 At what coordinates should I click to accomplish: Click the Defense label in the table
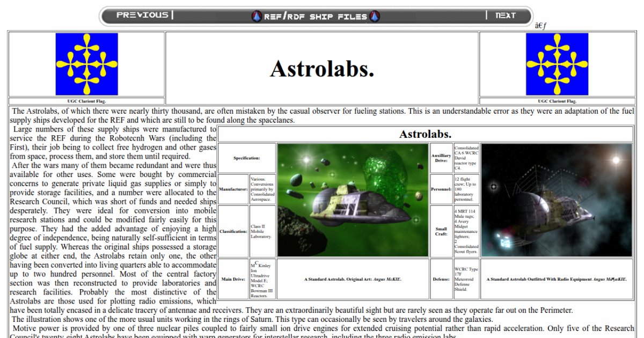point(441,279)
